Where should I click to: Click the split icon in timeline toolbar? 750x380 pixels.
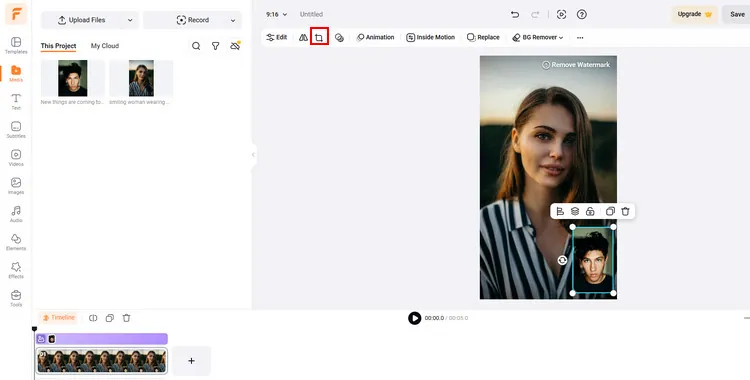pyautogui.click(x=93, y=318)
